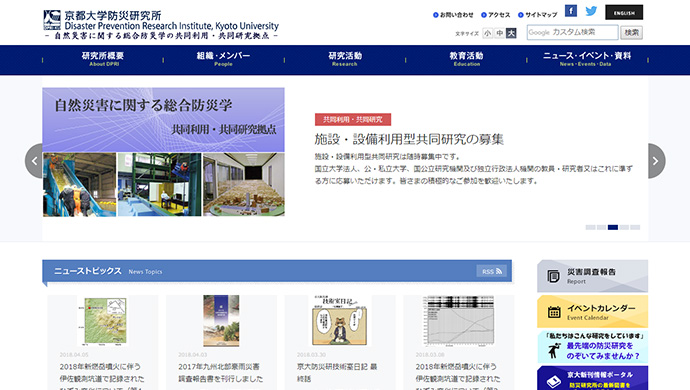
Task: Select fifth slider pagination dot
Action: [x=635, y=227]
